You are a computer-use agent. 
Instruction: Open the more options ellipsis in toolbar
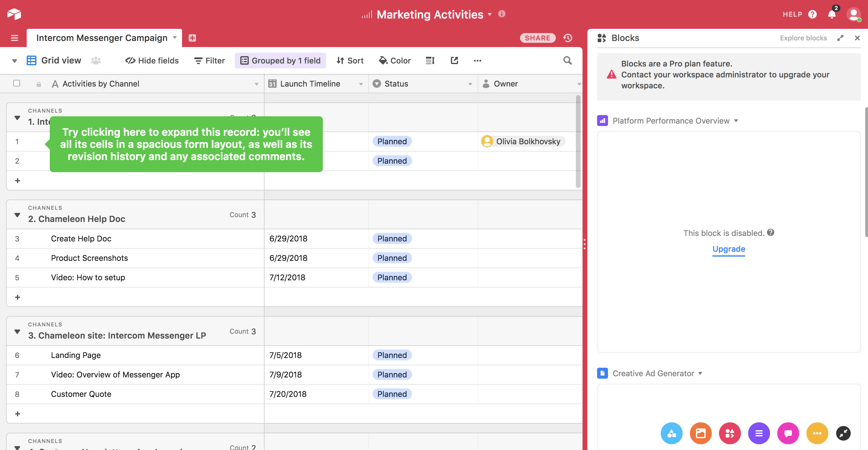pyautogui.click(x=478, y=61)
